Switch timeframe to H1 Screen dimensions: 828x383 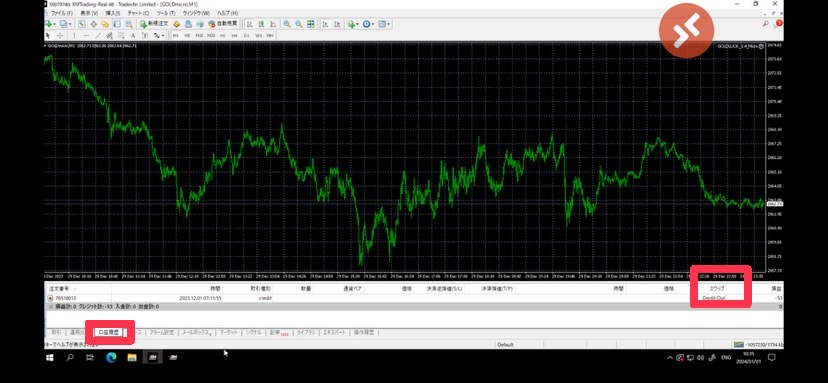[223, 35]
